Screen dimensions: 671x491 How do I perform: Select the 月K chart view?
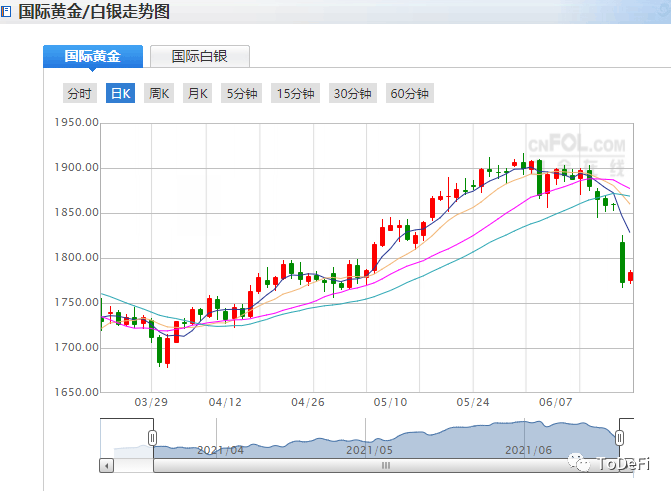coord(197,93)
